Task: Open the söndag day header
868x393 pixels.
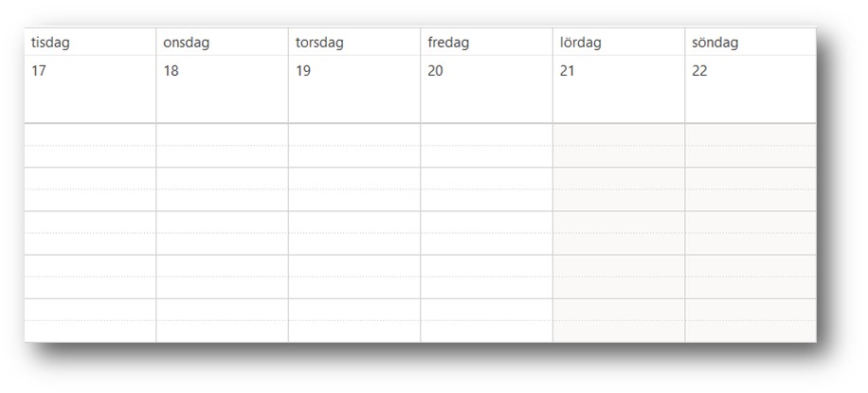Action: coord(715,43)
